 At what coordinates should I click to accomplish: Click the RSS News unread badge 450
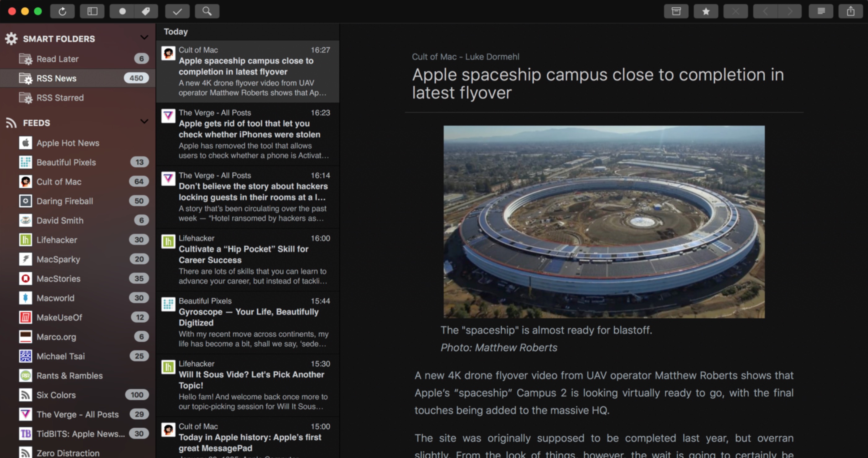[x=136, y=78]
